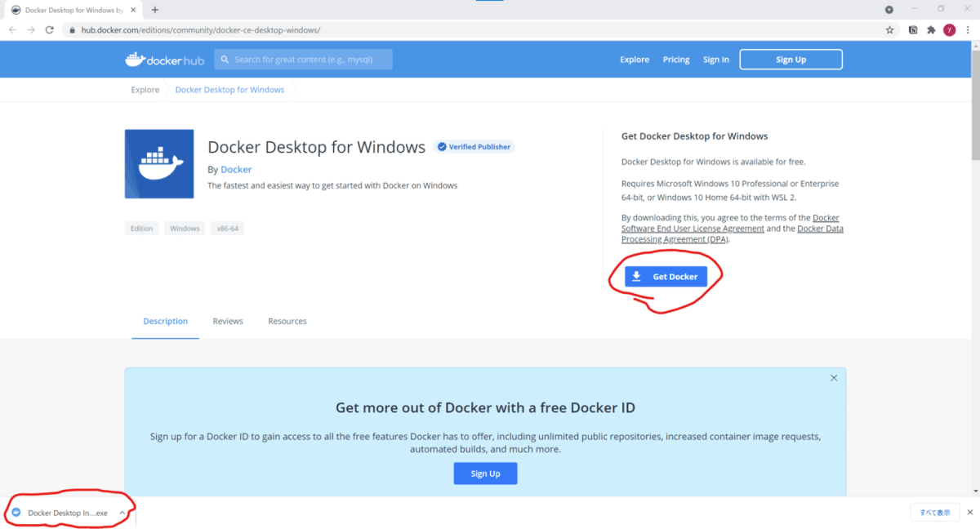Click the header Sign Up button
The height and width of the screenshot is (529, 980).
coord(791,60)
